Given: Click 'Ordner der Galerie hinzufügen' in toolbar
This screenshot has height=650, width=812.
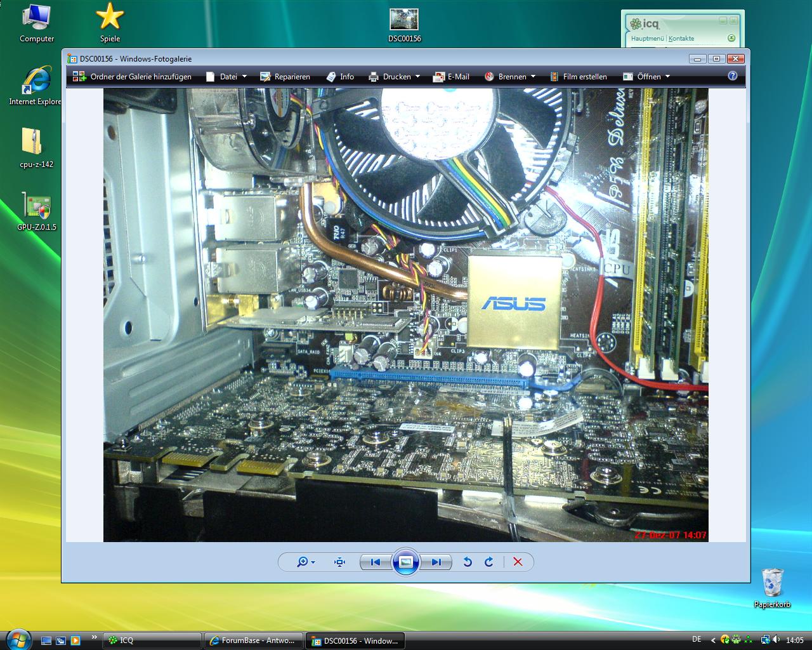Looking at the screenshot, I should [x=132, y=76].
